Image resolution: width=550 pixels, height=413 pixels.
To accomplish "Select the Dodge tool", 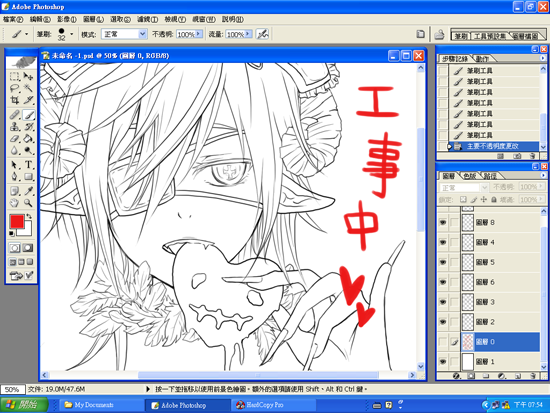I will (28, 151).
